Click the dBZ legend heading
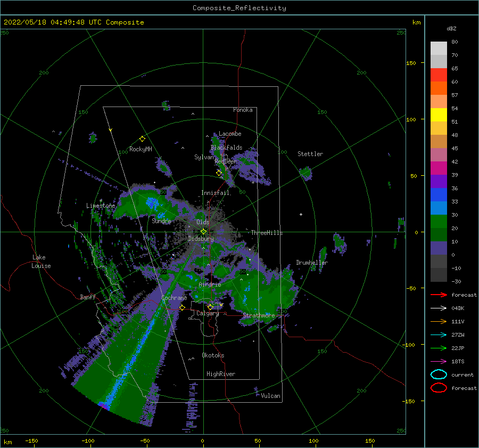The height and width of the screenshot is (448, 479). pyautogui.click(x=451, y=28)
